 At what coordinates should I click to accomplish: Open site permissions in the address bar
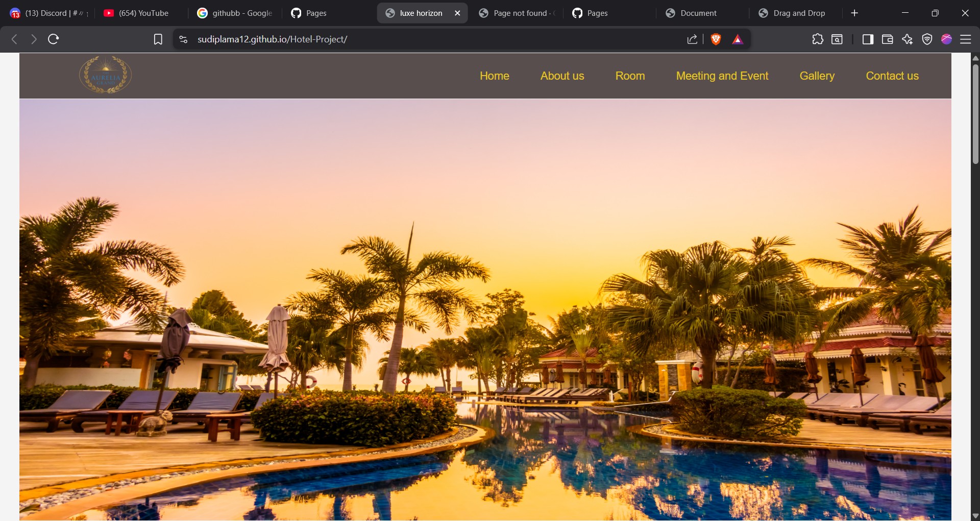coord(182,39)
